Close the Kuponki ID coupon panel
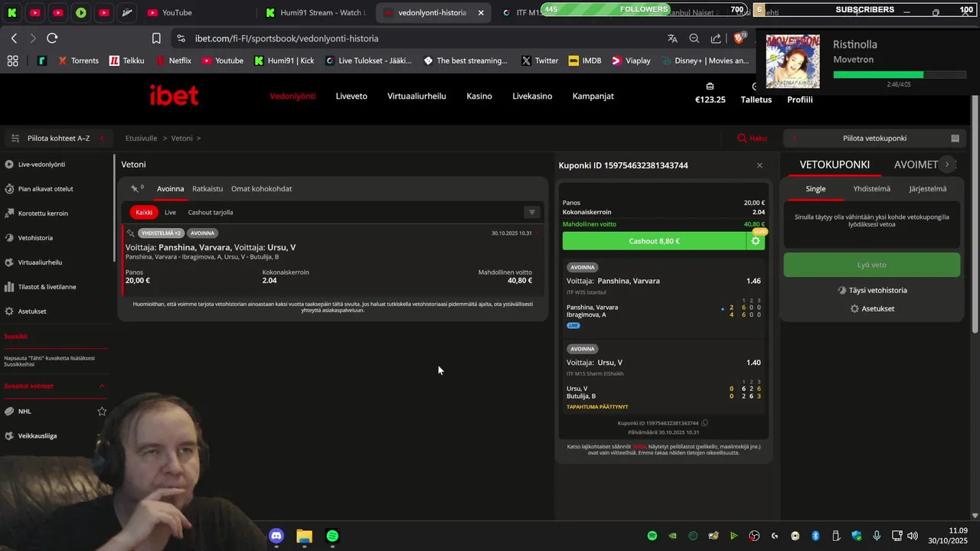Screen dimensions: 980x551 click(x=759, y=165)
